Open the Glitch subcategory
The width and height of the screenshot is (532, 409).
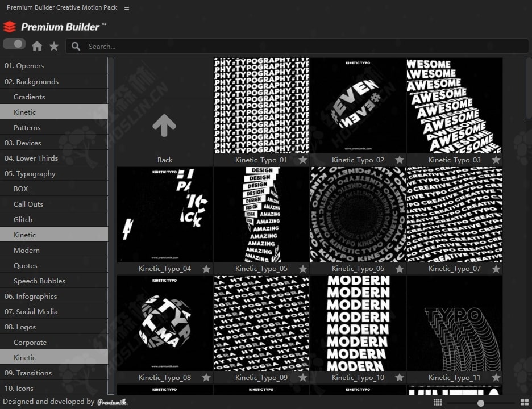pyautogui.click(x=54, y=219)
